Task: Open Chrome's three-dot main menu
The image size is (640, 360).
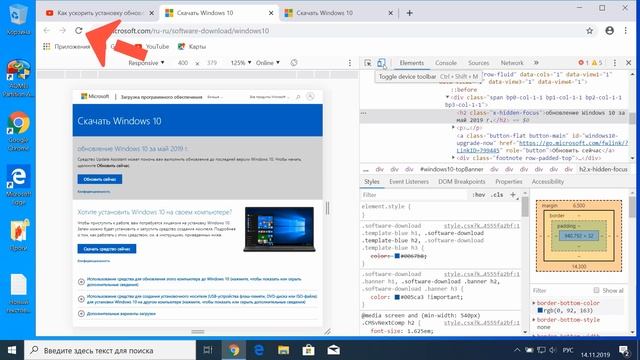Action: (625, 31)
